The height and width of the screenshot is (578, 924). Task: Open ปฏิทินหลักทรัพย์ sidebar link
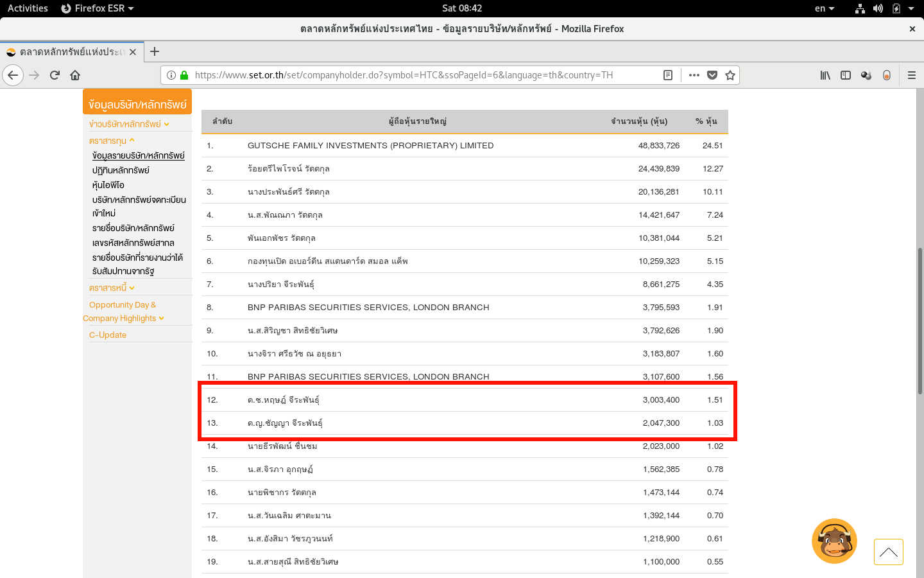[121, 170]
